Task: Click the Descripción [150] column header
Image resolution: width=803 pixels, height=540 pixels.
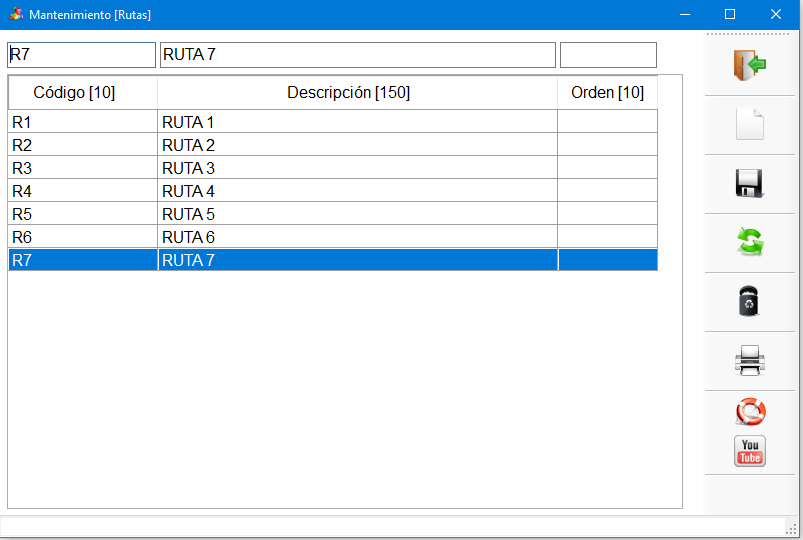Action: [x=357, y=93]
